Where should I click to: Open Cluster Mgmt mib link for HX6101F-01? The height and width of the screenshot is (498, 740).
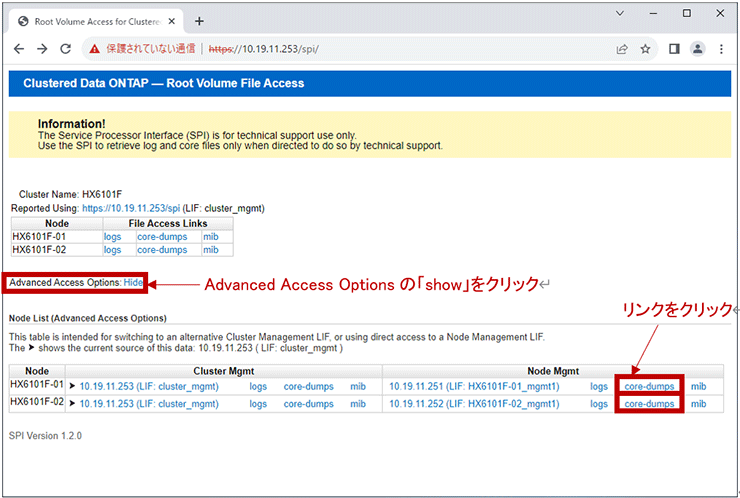click(358, 386)
